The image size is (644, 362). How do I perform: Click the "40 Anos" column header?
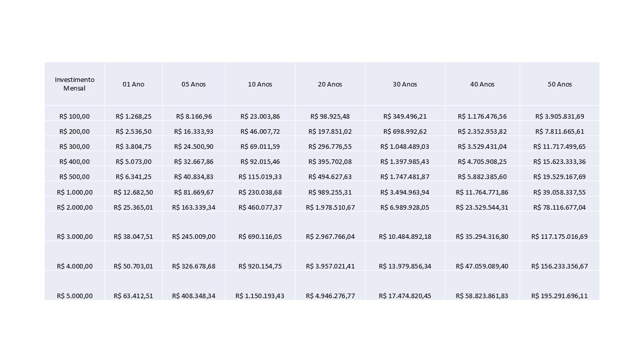(x=482, y=84)
